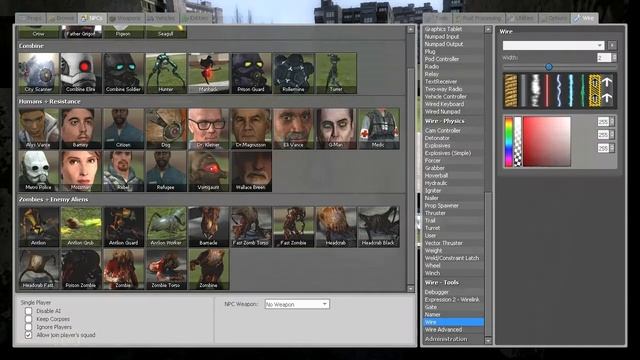Click the Width slider knob
Viewport: 640px width, 360px height.
click(549, 67)
